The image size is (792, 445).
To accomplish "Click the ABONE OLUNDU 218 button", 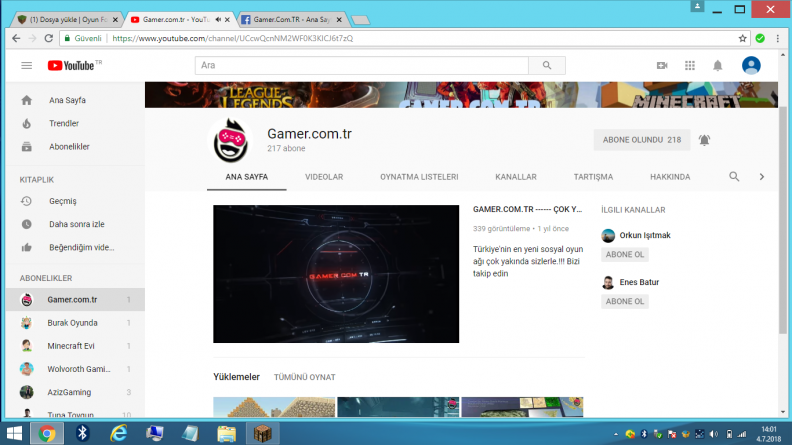I will pyautogui.click(x=641, y=140).
